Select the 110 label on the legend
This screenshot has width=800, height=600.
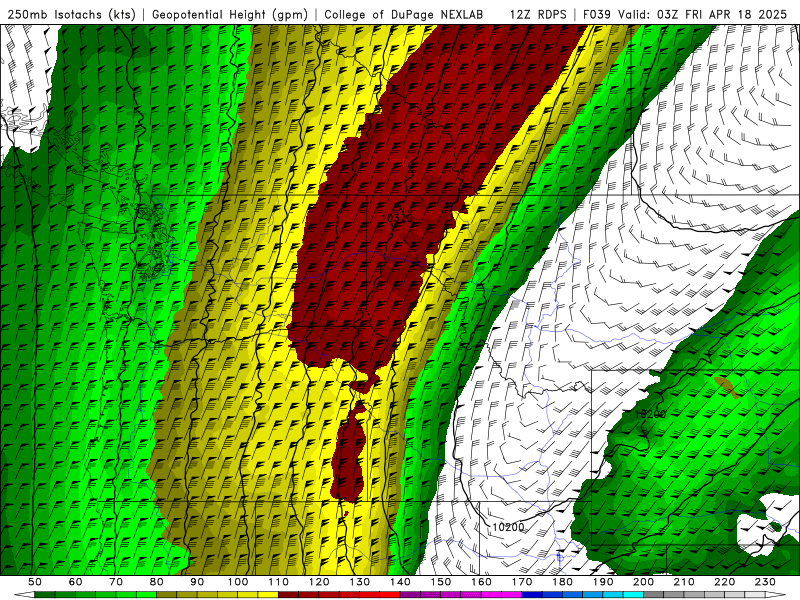(278, 582)
